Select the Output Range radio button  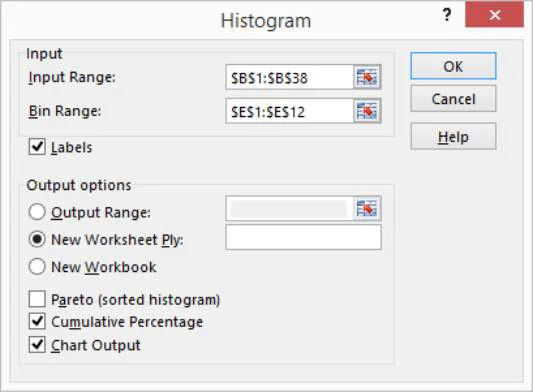(37, 212)
